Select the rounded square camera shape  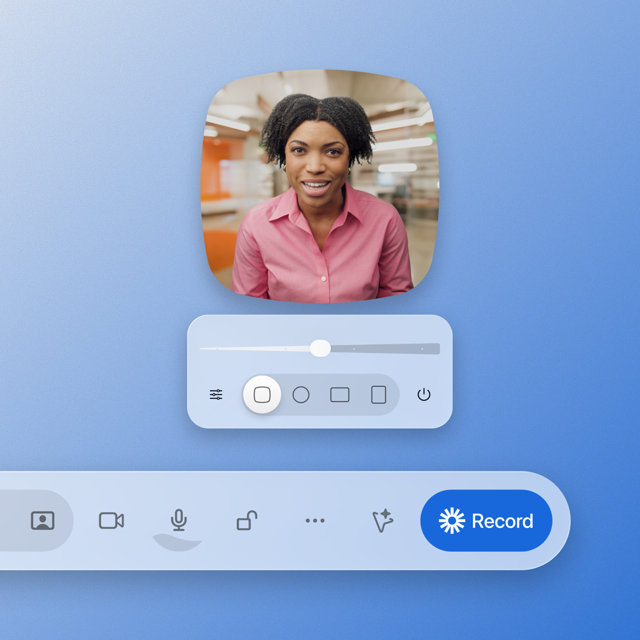262,395
